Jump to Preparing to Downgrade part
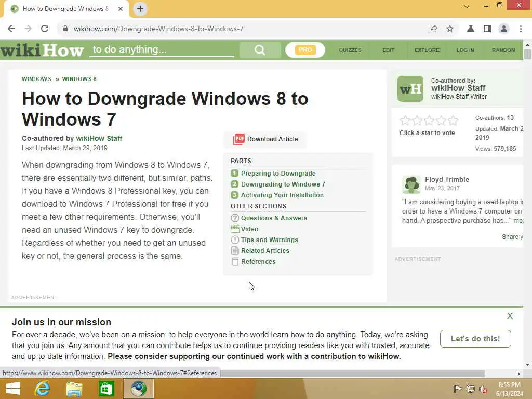532x399 pixels. tap(278, 174)
